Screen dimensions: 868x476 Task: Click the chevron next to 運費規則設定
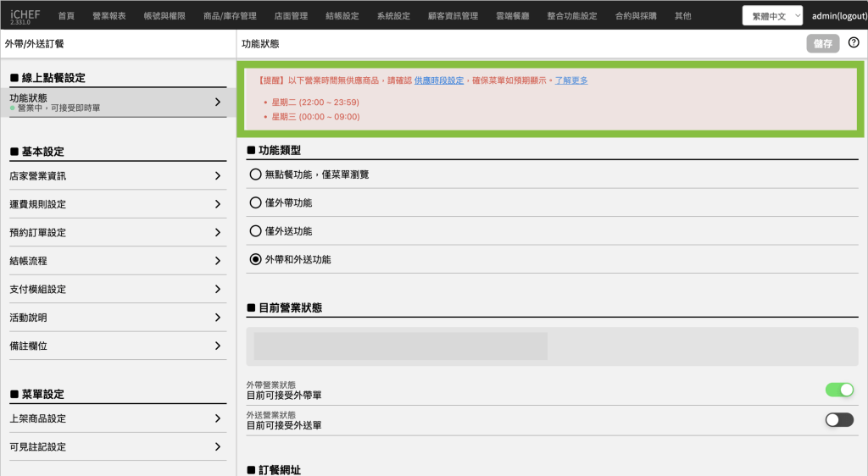(218, 204)
